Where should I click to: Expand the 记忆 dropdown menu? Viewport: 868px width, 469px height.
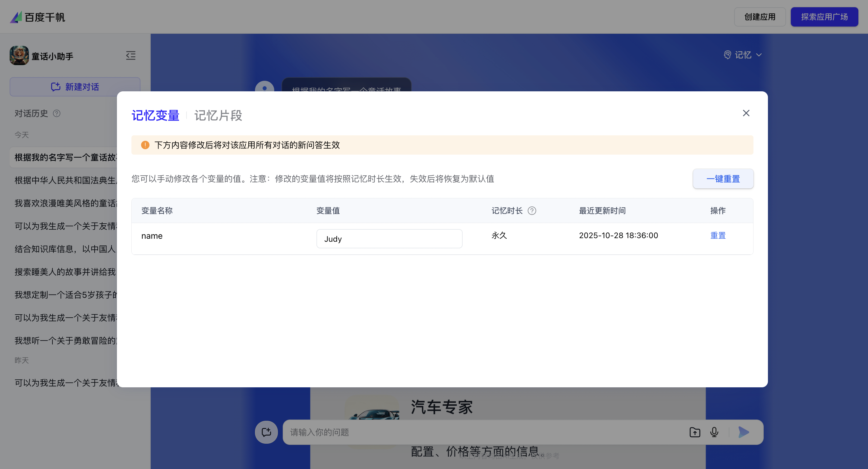coord(743,55)
